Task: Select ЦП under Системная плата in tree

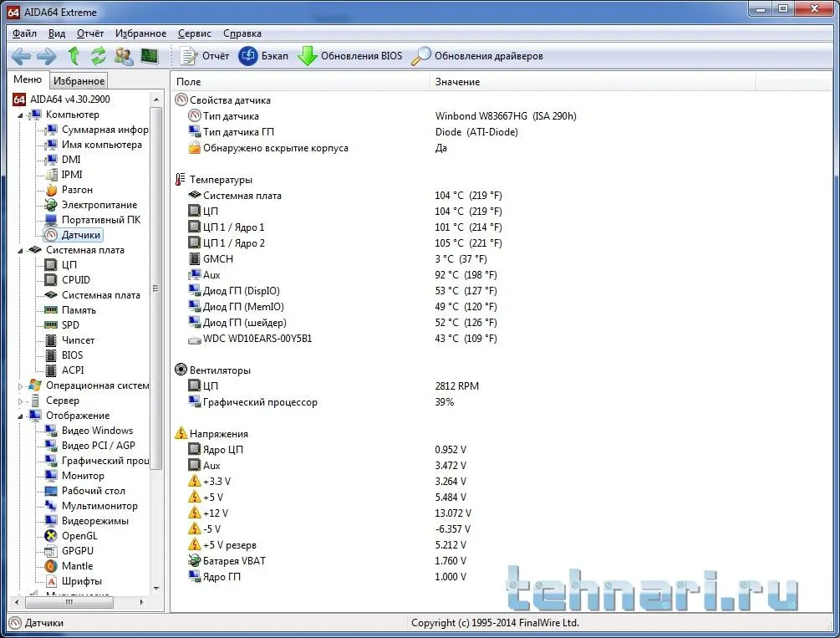Action: pos(61,265)
